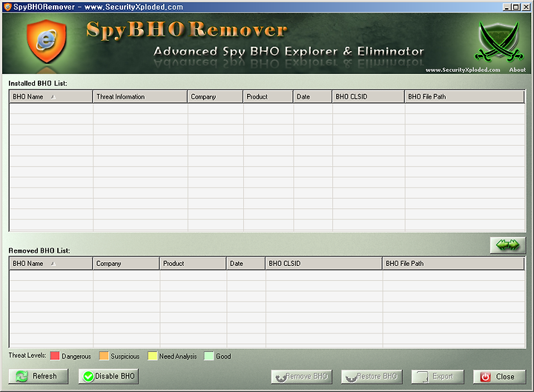Sort installed list by Product column
Image resolution: width=534 pixels, height=392 pixels.
[x=268, y=96]
